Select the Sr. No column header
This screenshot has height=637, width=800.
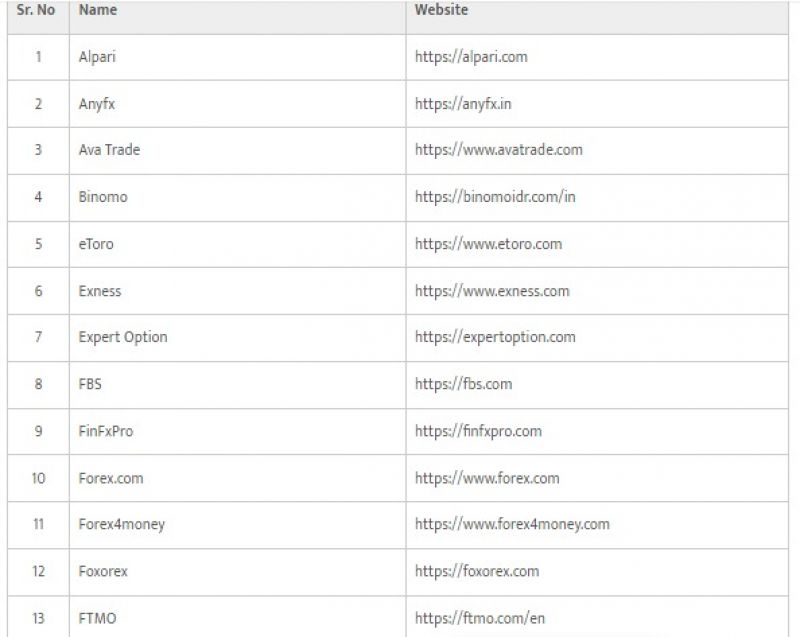tap(38, 10)
